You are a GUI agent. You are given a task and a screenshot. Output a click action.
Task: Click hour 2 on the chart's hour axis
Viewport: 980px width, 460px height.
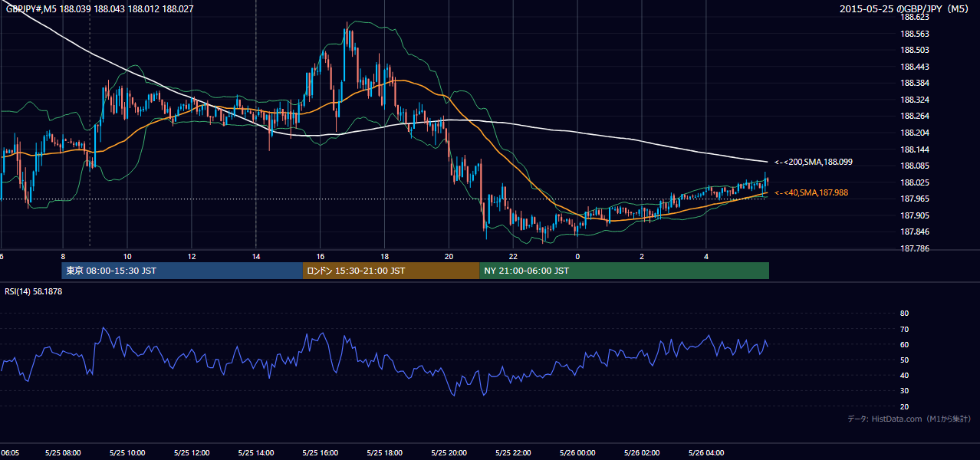[x=643, y=256]
